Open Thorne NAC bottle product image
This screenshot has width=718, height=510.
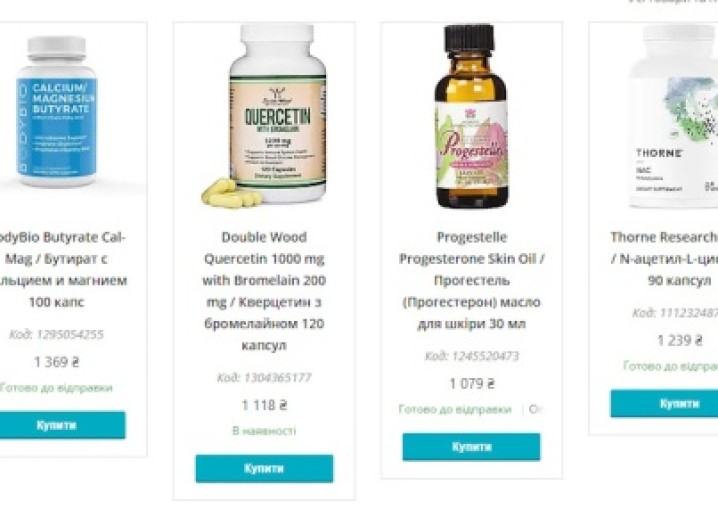coord(673,117)
